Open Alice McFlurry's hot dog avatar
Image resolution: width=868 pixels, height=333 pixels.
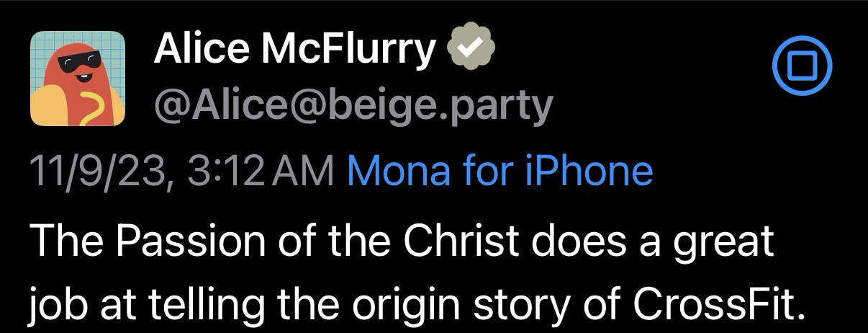[x=78, y=79]
